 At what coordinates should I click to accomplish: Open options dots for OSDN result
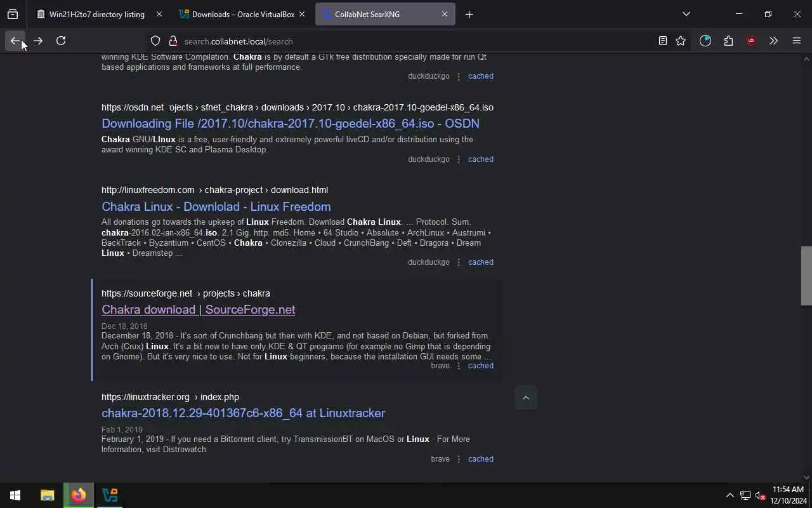pyautogui.click(x=459, y=159)
